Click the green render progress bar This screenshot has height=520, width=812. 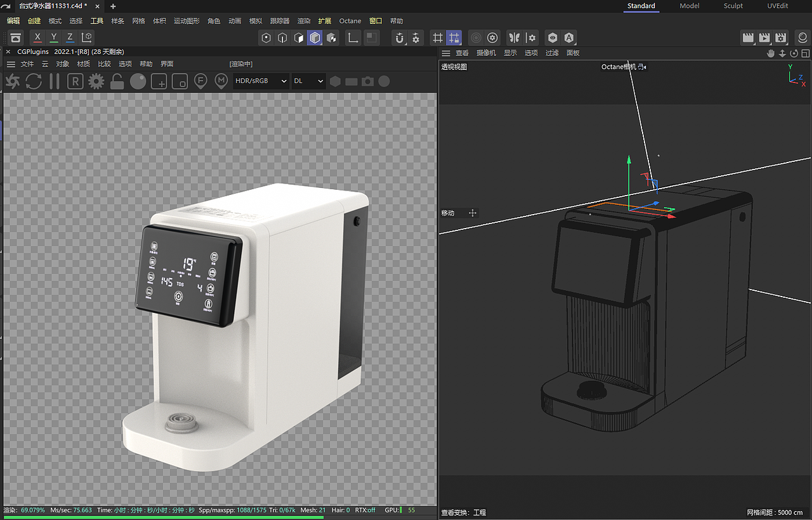coord(164,517)
